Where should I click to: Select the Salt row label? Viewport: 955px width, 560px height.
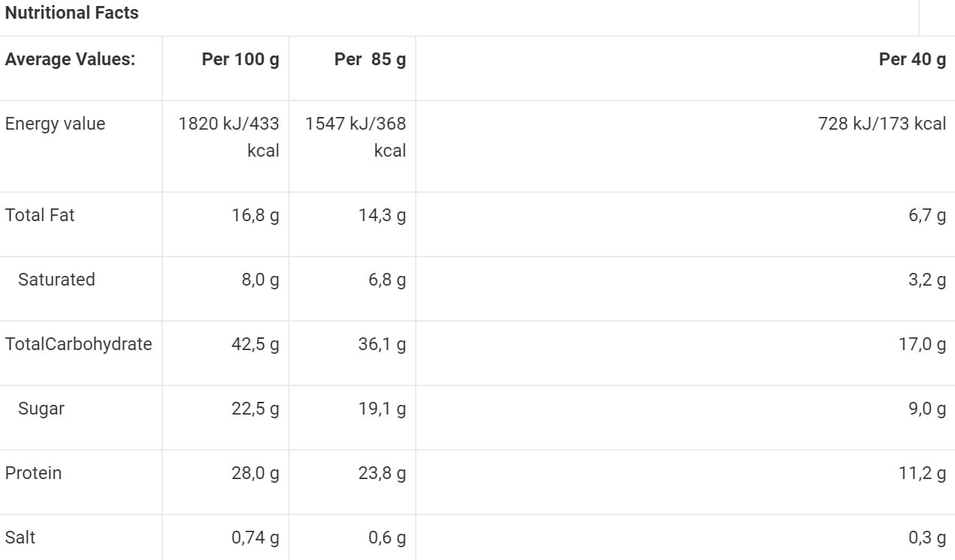[x=20, y=538]
